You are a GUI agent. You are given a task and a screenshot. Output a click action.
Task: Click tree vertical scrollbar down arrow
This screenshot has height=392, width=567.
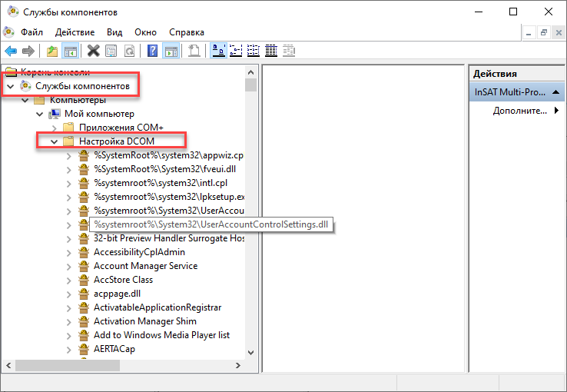click(250, 353)
